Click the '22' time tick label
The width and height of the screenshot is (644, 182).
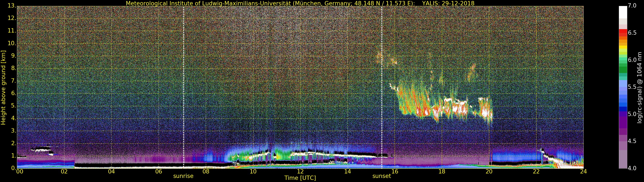536,171
